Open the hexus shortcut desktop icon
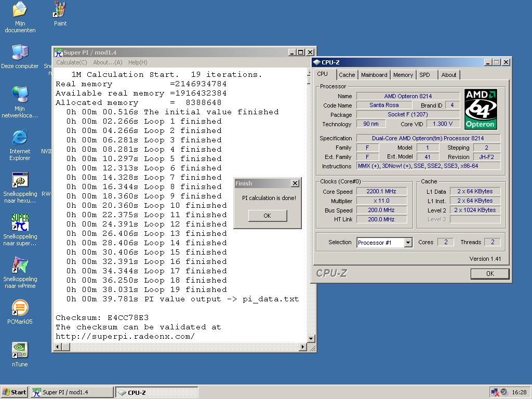This screenshot has height=399, width=532. (x=20, y=188)
